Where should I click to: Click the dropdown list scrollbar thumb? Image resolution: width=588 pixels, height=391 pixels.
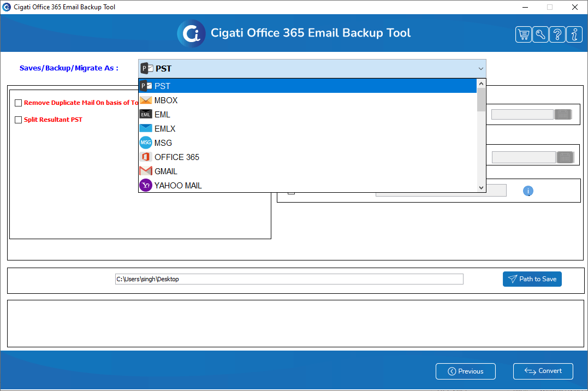coord(481,100)
